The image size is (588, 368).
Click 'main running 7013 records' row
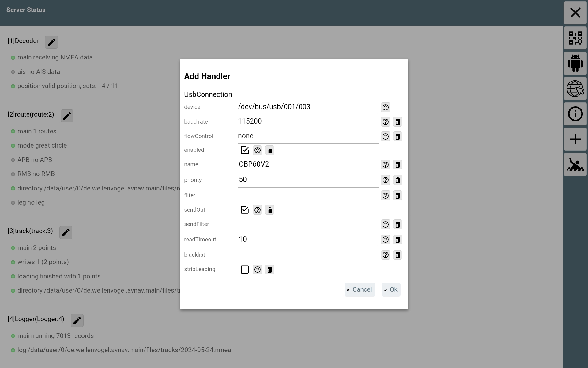click(x=52, y=336)
